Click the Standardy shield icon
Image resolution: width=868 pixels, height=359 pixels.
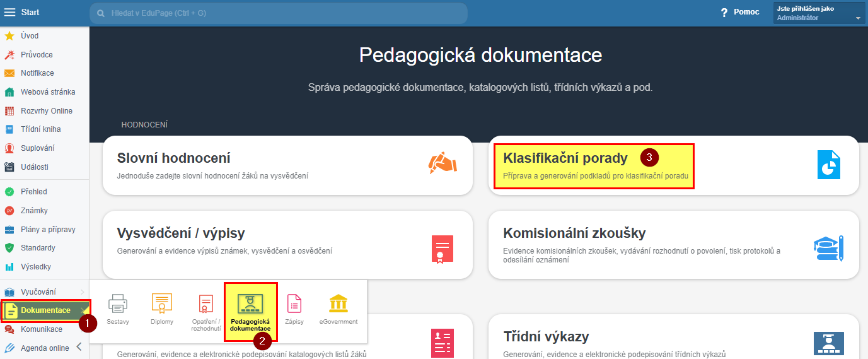9,248
